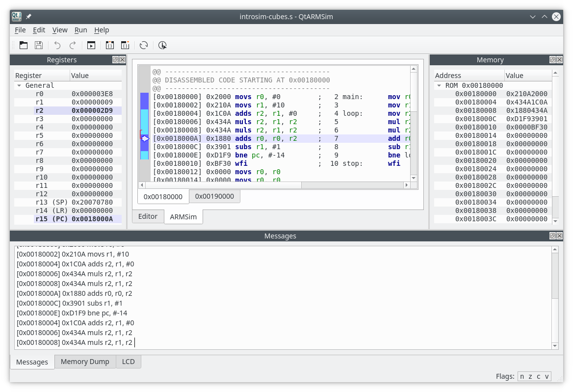Activate the What's This help cursor icon
This screenshot has height=392, width=573.
[x=162, y=45]
